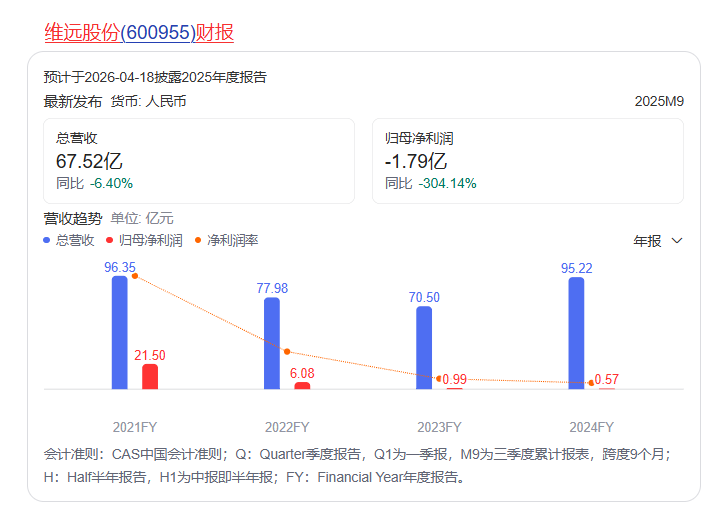Click the orange margin point near 0.99
The width and height of the screenshot is (728, 506).
(439, 378)
